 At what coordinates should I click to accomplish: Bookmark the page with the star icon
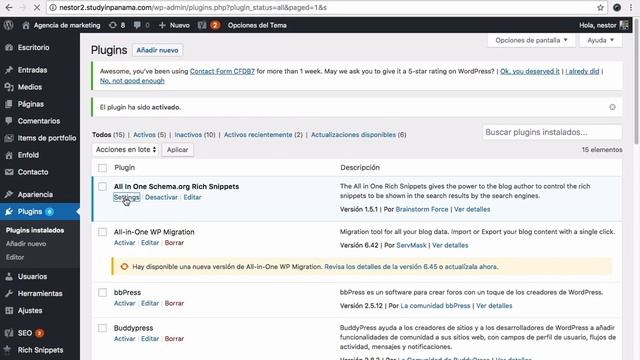[x=600, y=7]
